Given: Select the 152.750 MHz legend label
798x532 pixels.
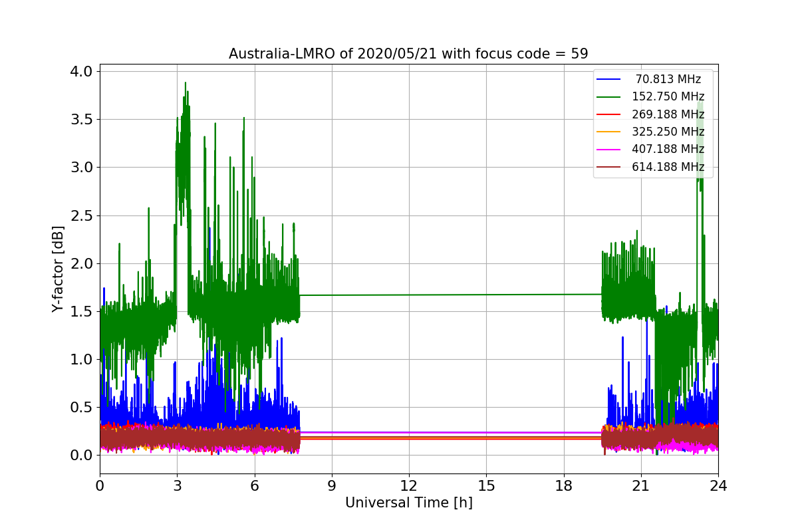Looking at the screenshot, I should point(668,96).
